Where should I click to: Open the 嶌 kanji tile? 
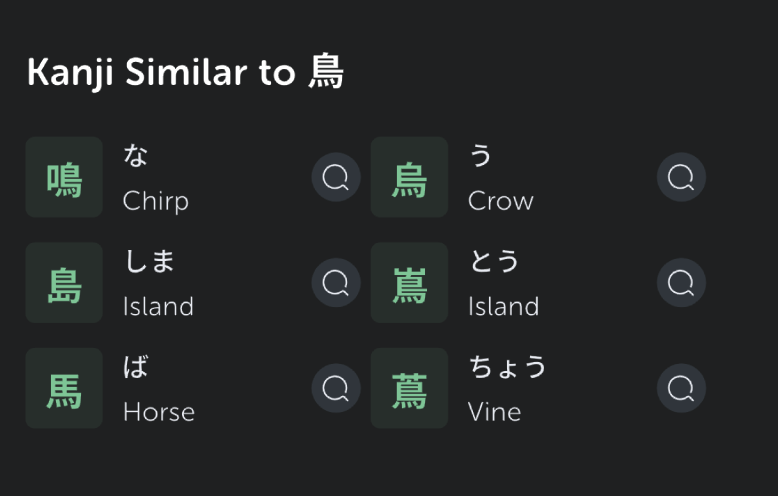click(409, 283)
